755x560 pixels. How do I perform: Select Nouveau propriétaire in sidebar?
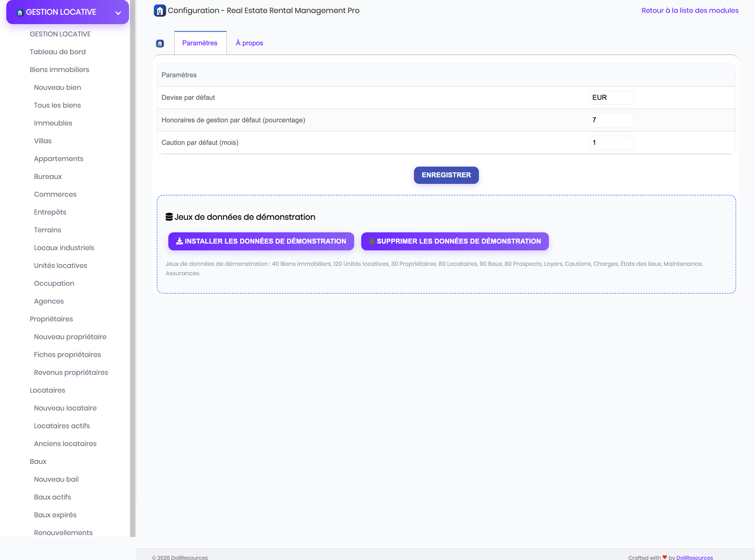[x=70, y=337]
